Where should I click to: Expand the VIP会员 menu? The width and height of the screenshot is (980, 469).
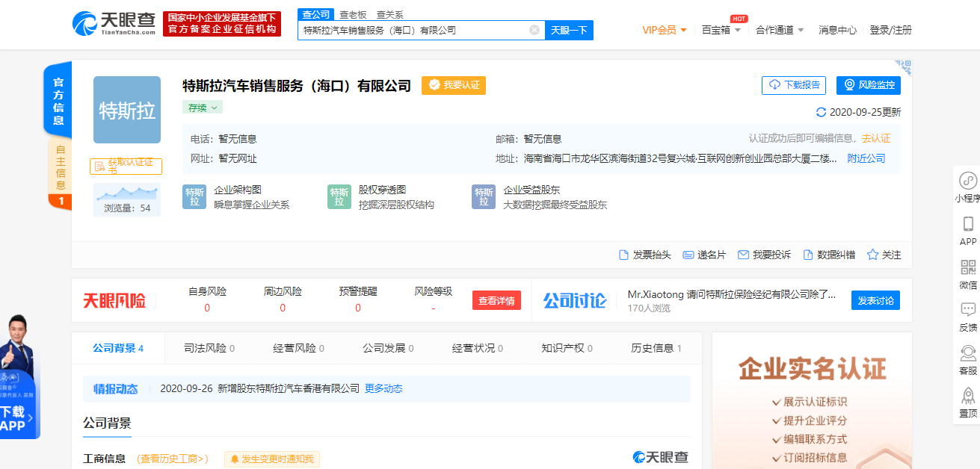point(665,30)
